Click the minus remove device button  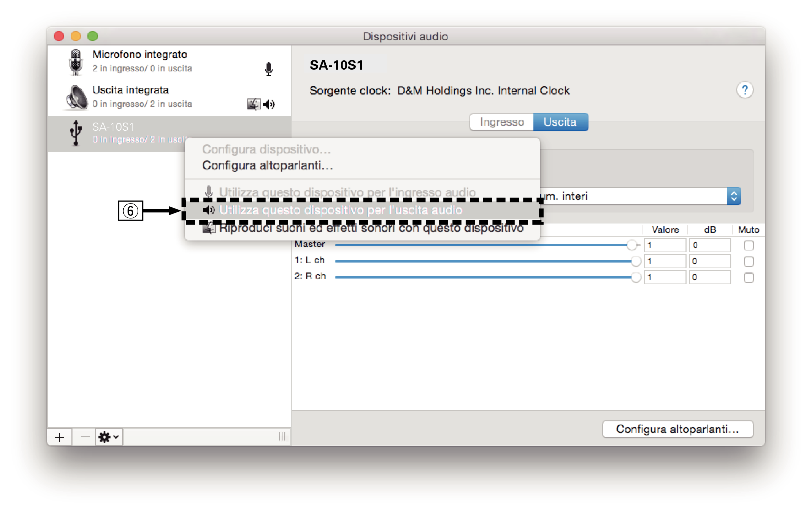[85, 437]
